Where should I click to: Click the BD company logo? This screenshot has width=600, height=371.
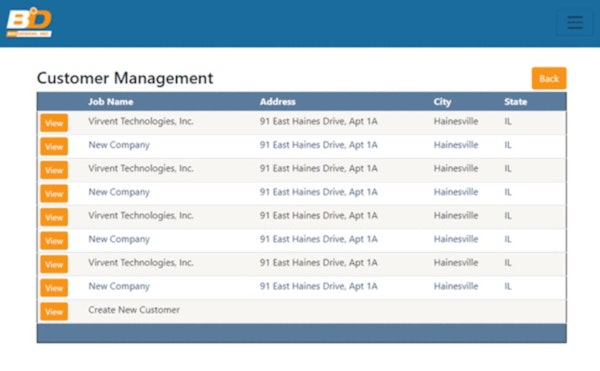[29, 23]
